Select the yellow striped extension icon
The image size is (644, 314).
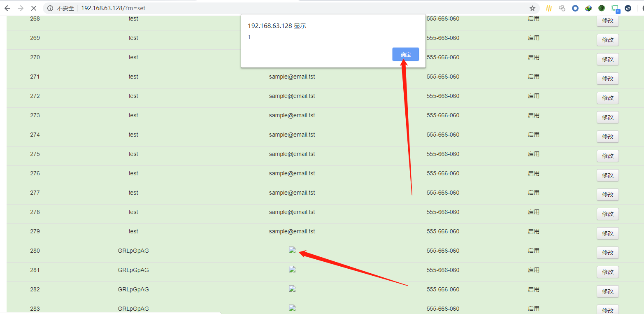tap(549, 8)
